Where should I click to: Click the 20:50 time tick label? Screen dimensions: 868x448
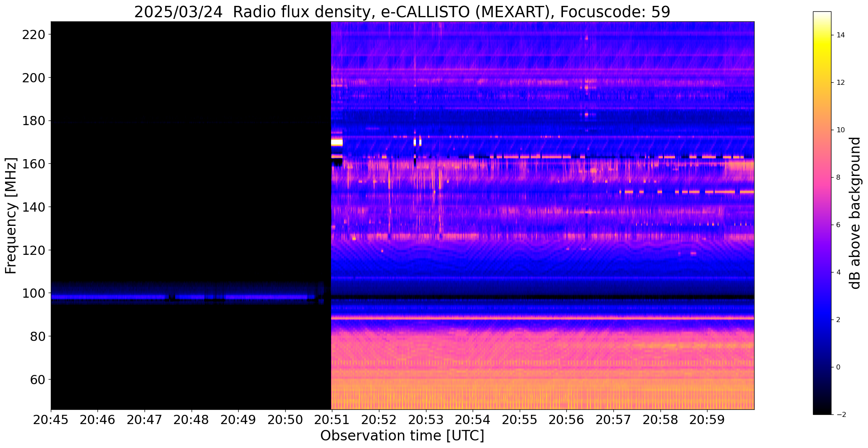point(286,420)
